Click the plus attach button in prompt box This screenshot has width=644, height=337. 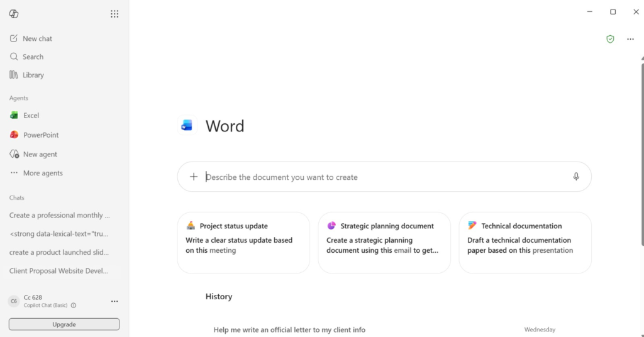[x=194, y=177]
